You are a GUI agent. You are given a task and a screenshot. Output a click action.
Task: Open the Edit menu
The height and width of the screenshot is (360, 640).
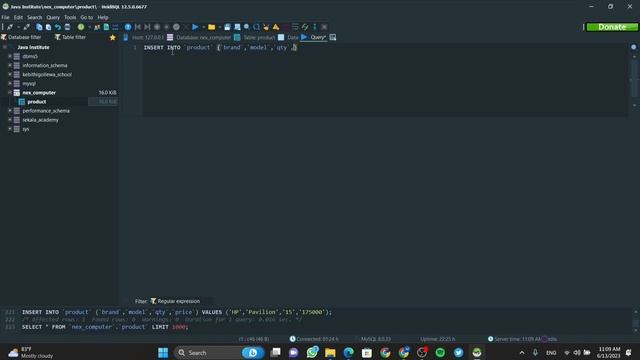[x=18, y=18]
